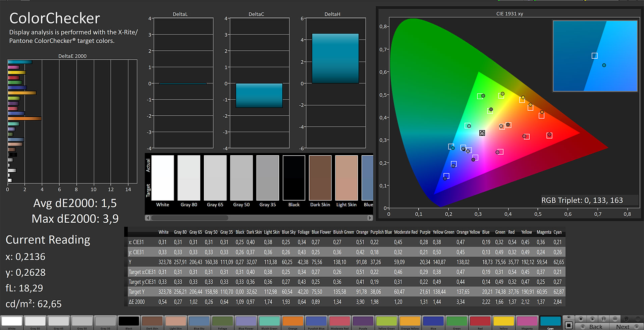The height and width of the screenshot is (330, 644).
Task: Expand the small up-arrow panel above pattern icon
Action: 569,317
